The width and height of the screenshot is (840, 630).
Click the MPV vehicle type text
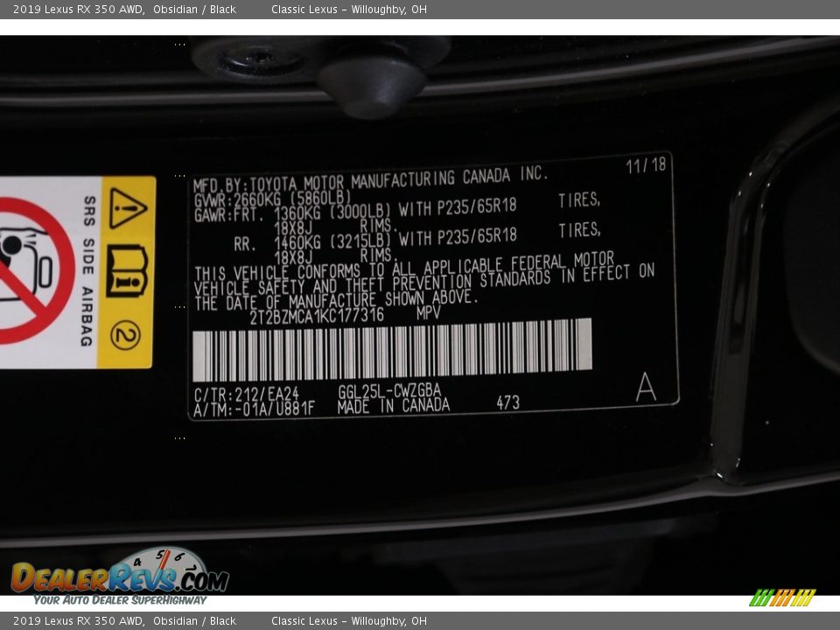click(x=429, y=313)
